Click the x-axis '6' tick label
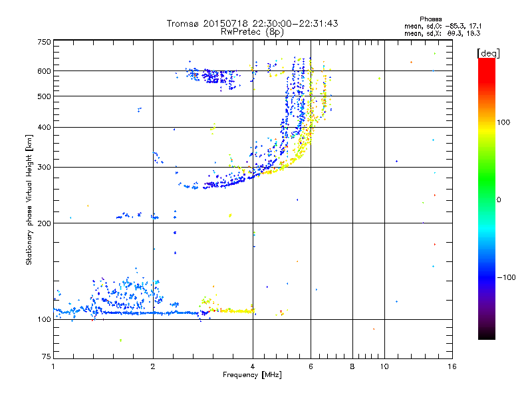 [311, 366]
